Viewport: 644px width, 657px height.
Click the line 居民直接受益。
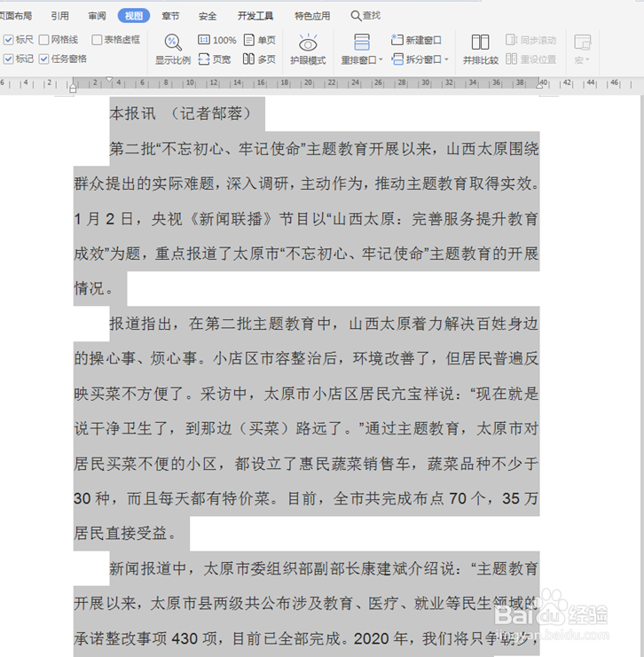coord(125,534)
